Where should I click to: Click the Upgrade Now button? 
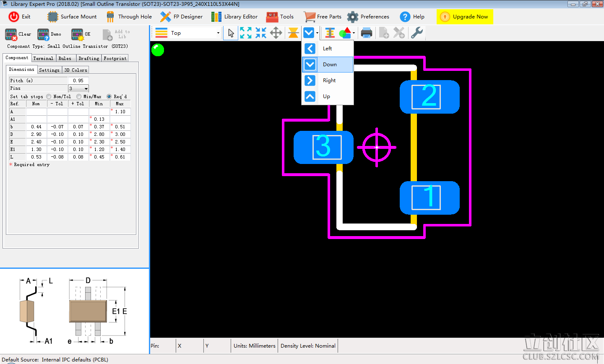[x=465, y=17]
